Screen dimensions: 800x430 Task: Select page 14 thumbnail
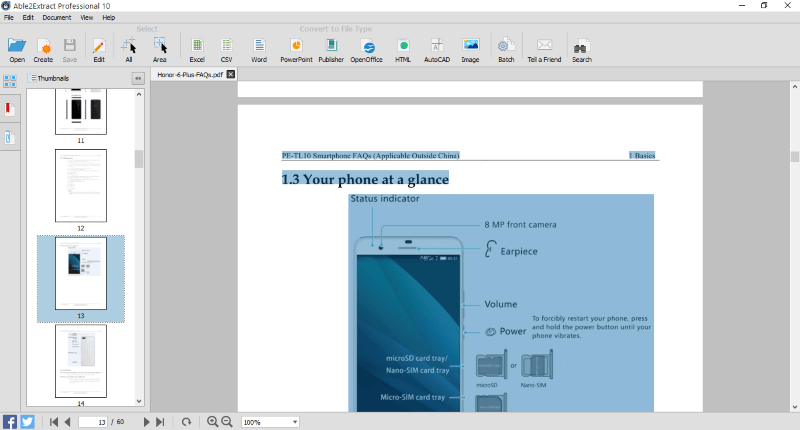pyautogui.click(x=81, y=361)
